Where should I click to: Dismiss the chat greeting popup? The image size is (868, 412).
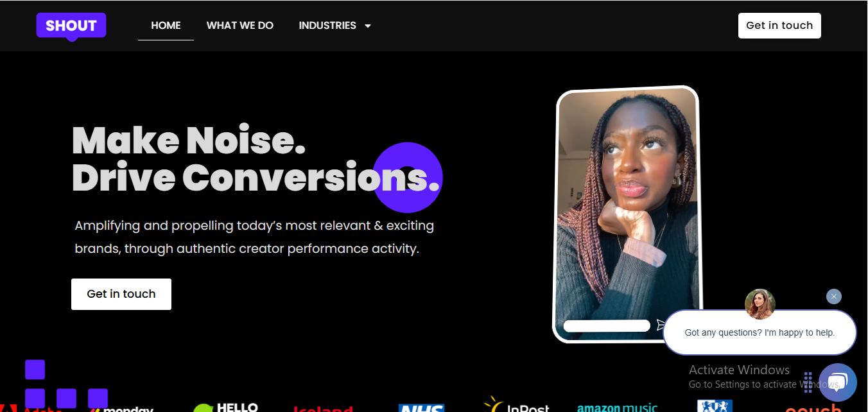833,296
